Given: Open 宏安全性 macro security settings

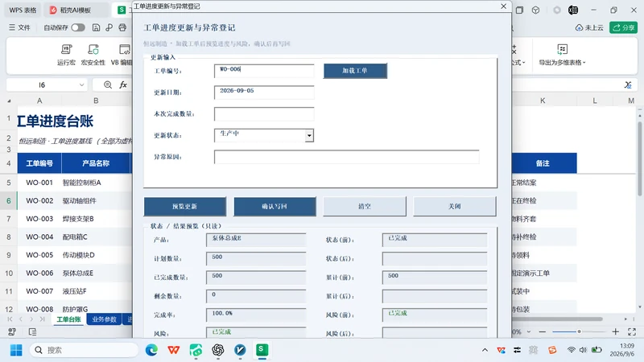Looking at the screenshot, I should [x=93, y=55].
